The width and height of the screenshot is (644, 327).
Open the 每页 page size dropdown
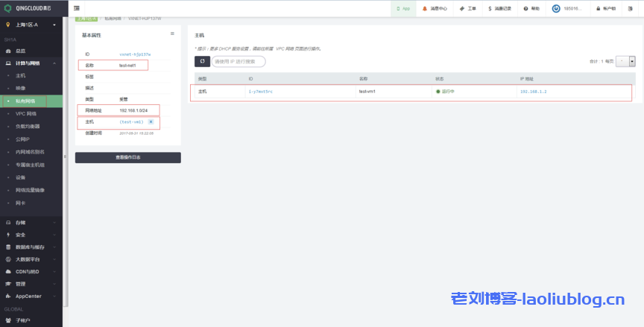point(631,61)
